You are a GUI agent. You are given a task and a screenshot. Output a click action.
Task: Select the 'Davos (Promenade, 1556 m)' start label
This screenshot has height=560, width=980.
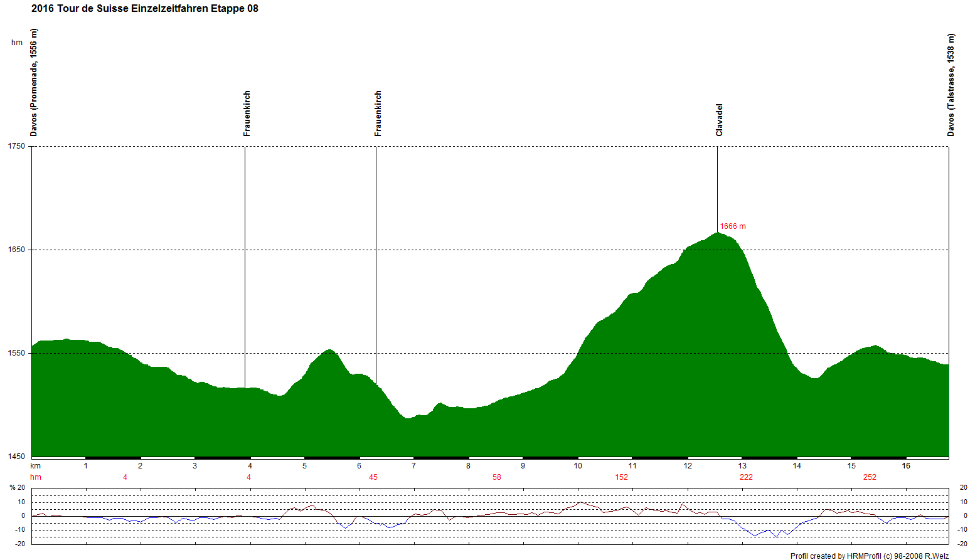click(x=34, y=82)
